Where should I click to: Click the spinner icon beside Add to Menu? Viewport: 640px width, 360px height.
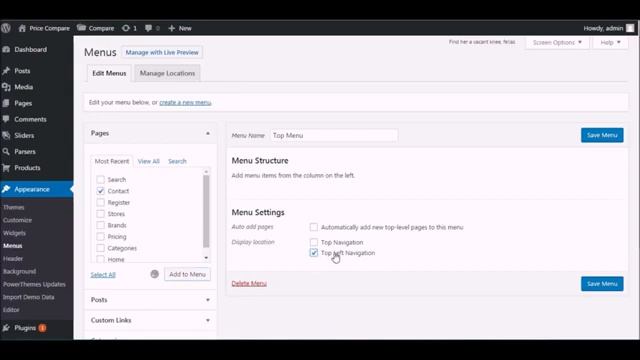click(x=154, y=274)
